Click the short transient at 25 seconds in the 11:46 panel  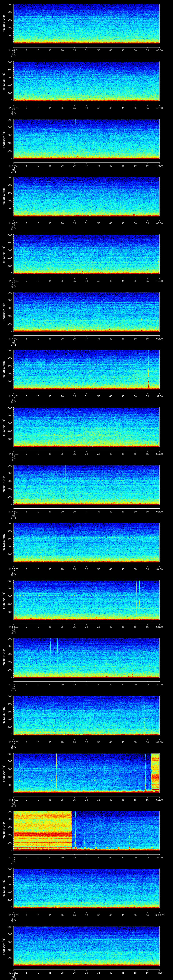pyautogui.click(x=75, y=122)
